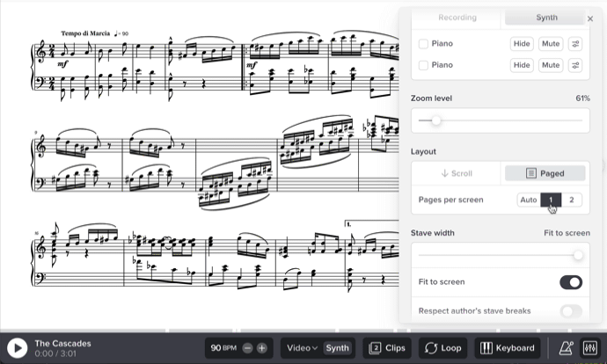Enable Respect author's stave breaks
This screenshot has height=364, width=607.
pos(571,310)
